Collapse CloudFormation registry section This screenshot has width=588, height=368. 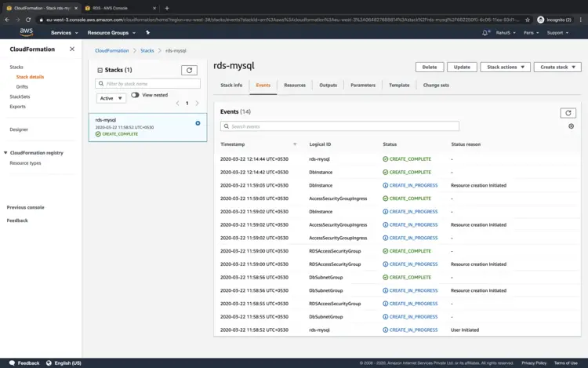[x=5, y=153]
